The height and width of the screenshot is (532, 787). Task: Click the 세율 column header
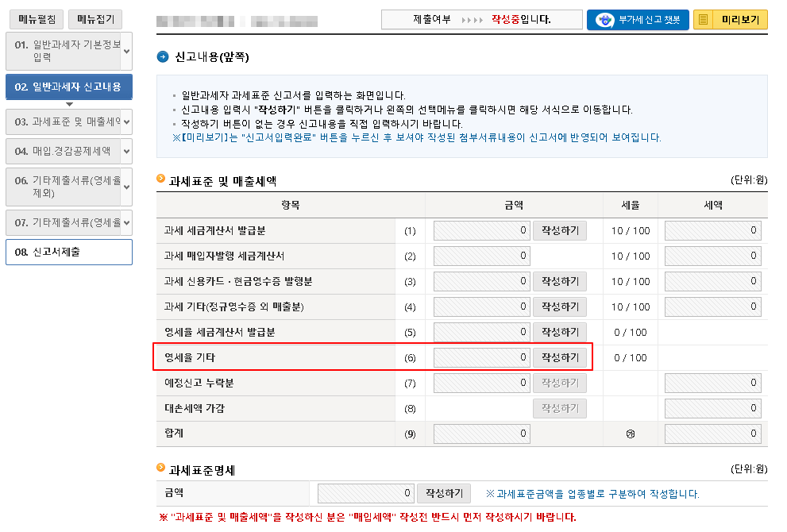[631, 205]
